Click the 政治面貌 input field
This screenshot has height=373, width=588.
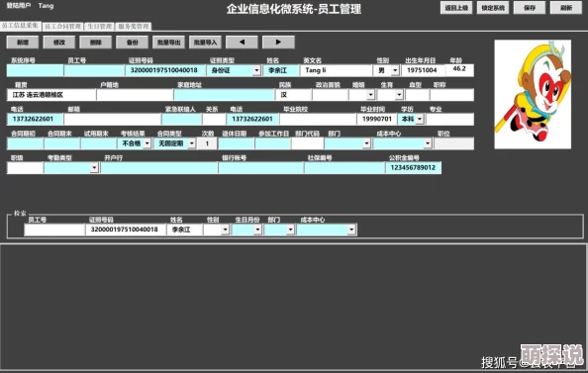click(x=330, y=95)
